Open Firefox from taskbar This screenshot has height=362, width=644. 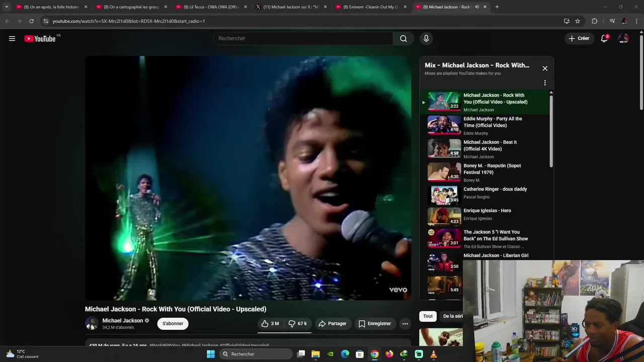tap(389, 354)
